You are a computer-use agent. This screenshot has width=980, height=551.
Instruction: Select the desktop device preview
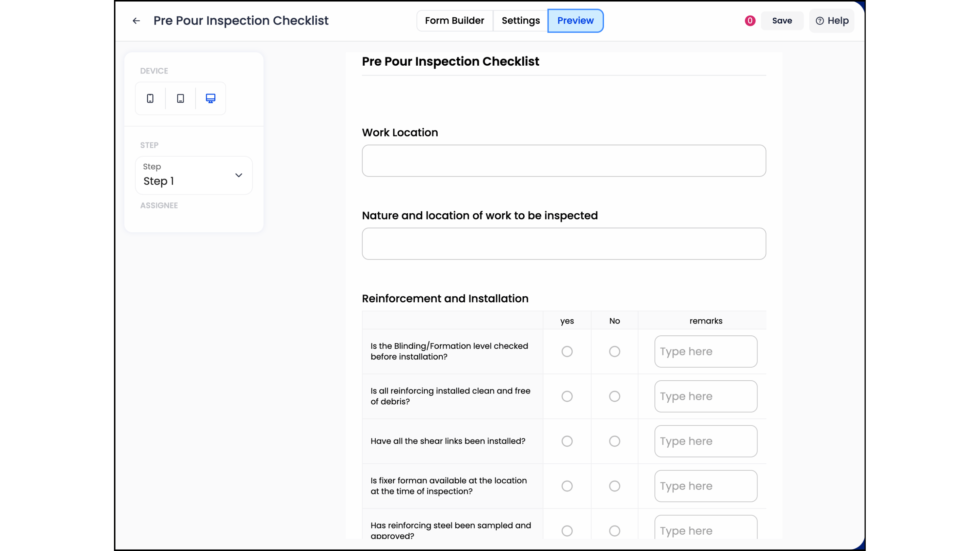pos(211,98)
